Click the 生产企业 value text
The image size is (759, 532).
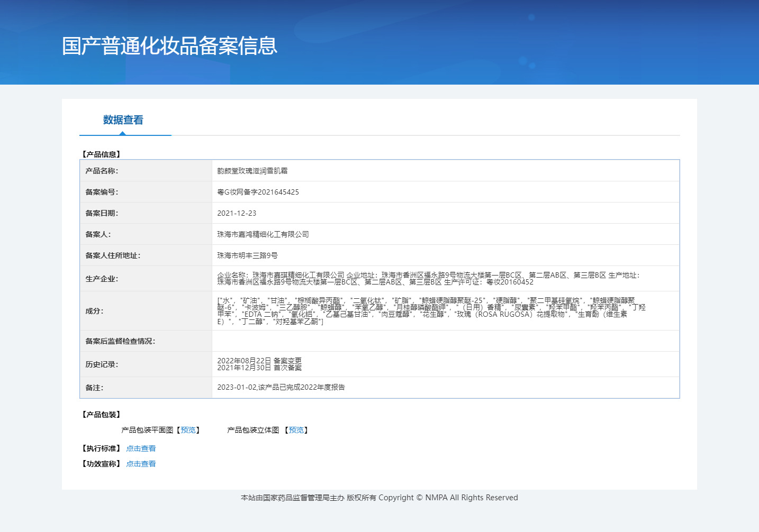tap(428, 279)
